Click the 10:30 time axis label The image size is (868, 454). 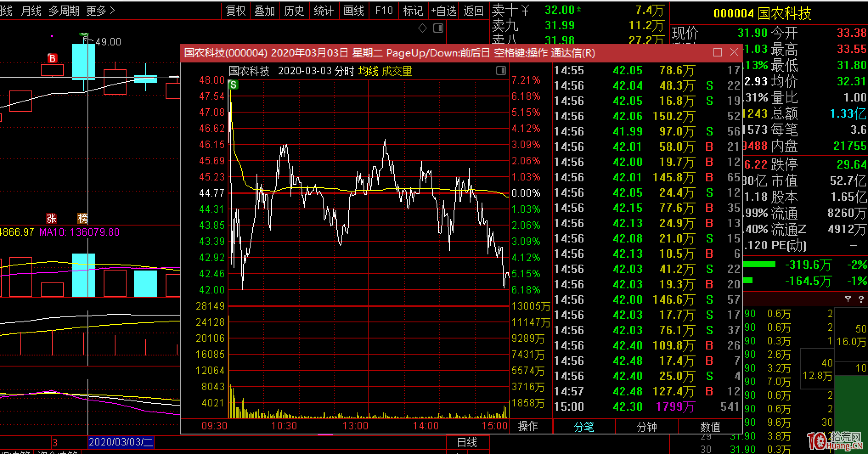click(x=284, y=426)
